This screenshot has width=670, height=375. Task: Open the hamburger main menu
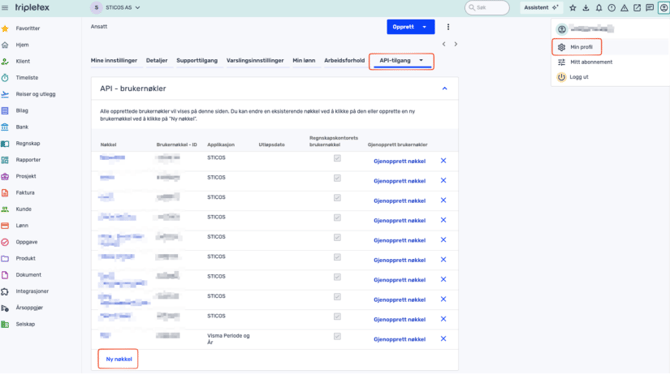click(x=5, y=8)
